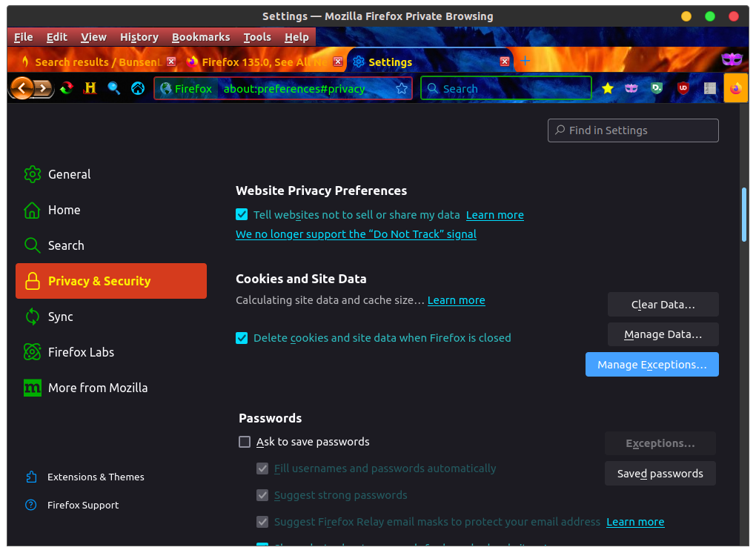The image size is (756, 553).
Task: Open More from Mozilla
Action: click(x=111, y=388)
